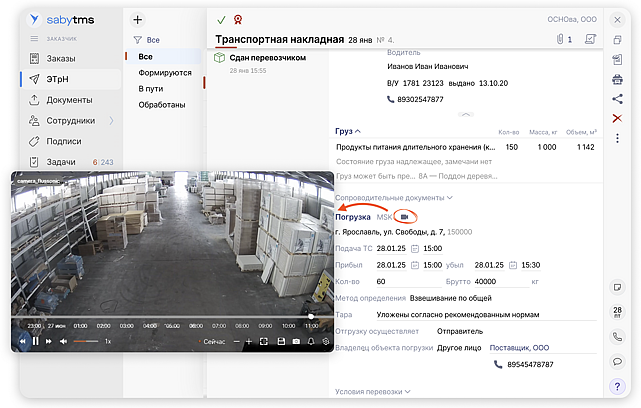Take a snapshot with camera icon in player
The width and height of the screenshot is (641, 408).
tap(295, 342)
